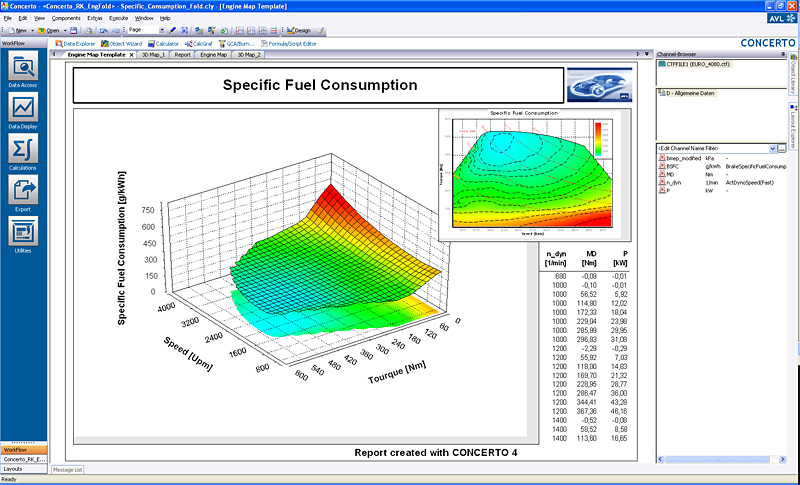Viewport: 800px width, 485px height.
Task: Click the green refresh icon
Action: pos(224,31)
